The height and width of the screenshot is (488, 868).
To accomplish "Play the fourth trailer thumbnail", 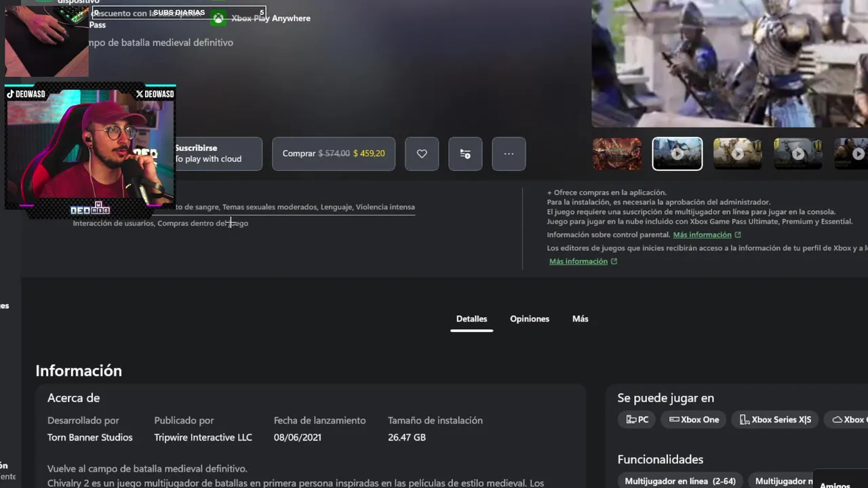I will (x=798, y=154).
